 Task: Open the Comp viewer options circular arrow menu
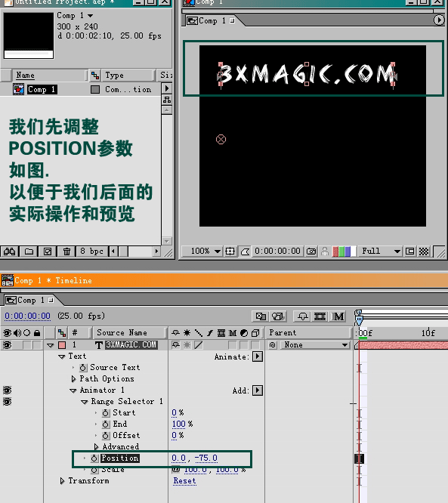[439, 20]
